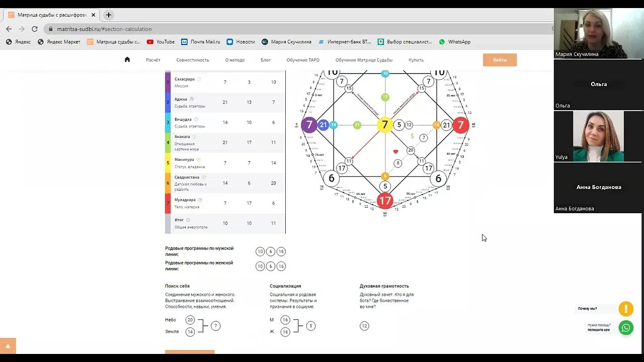Image resolution: width=644 pixels, height=362 pixels.
Task: Open the Обучение ТАРО menu item
Action: [x=303, y=60]
